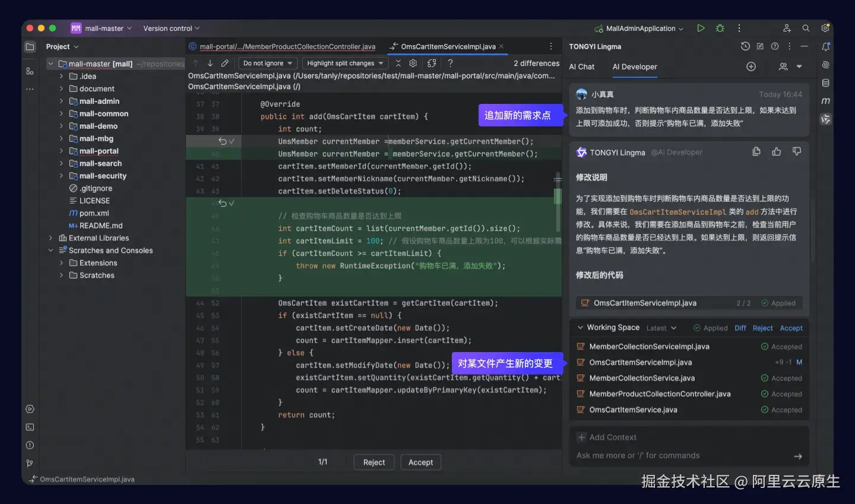Open Lingma help question-mark icon
Image resolution: width=855 pixels, height=504 pixels.
click(x=775, y=46)
